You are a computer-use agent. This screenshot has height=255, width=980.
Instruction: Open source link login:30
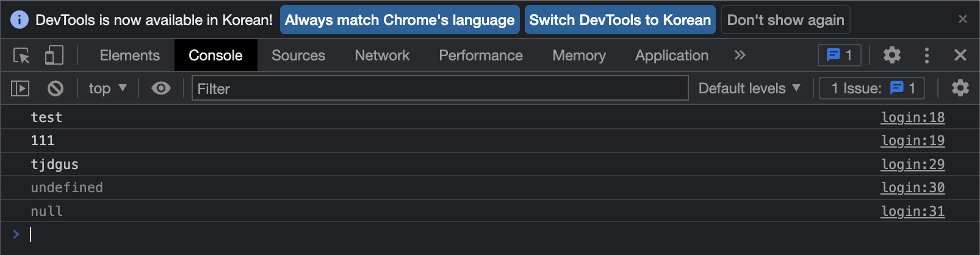912,187
